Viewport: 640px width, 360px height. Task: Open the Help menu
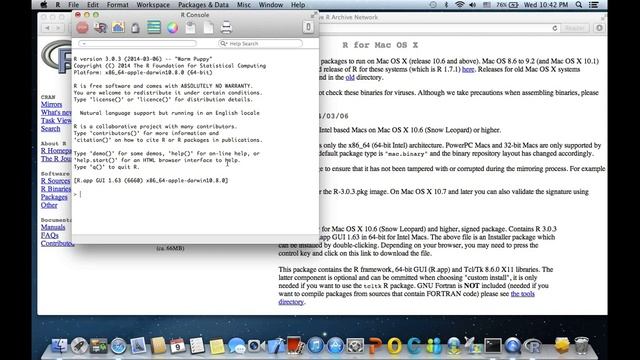point(298,5)
